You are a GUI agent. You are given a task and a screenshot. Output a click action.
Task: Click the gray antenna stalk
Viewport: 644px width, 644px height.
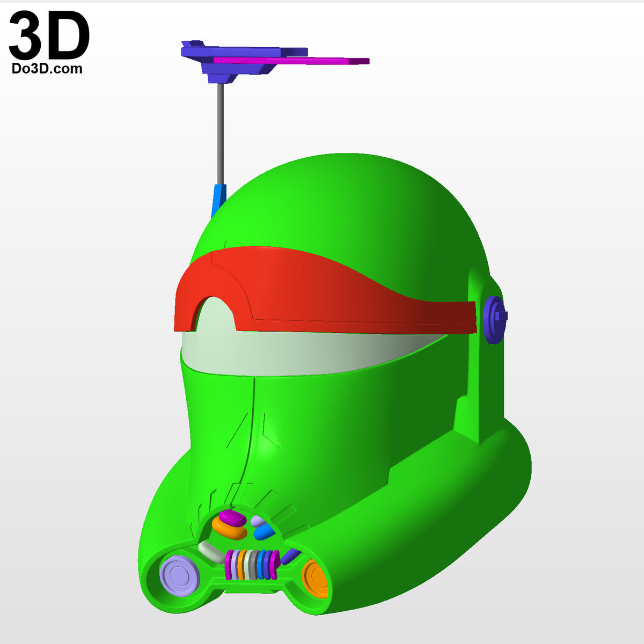(x=220, y=134)
